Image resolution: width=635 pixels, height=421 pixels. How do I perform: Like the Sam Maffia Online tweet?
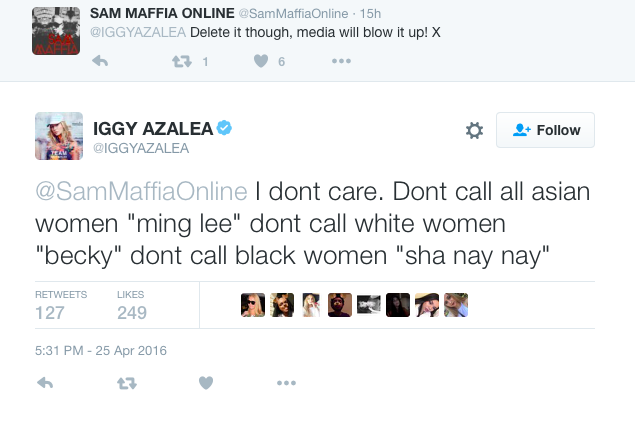coord(260,61)
